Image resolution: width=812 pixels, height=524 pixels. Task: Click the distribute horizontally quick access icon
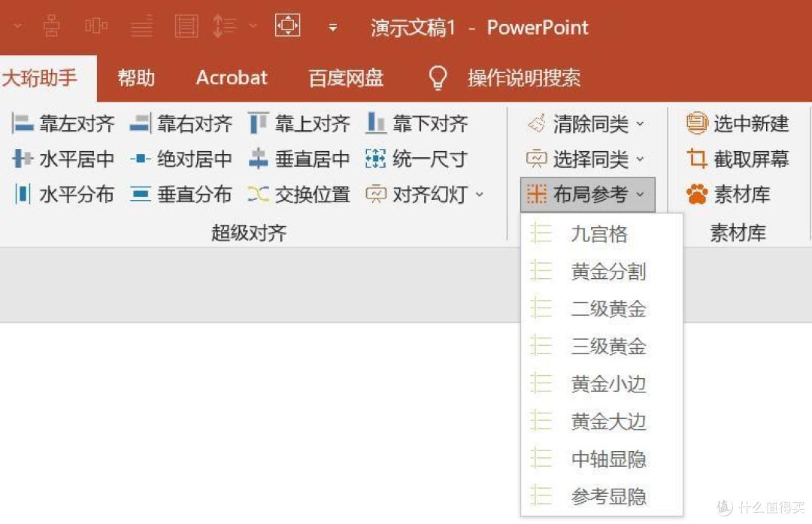[x=96, y=26]
